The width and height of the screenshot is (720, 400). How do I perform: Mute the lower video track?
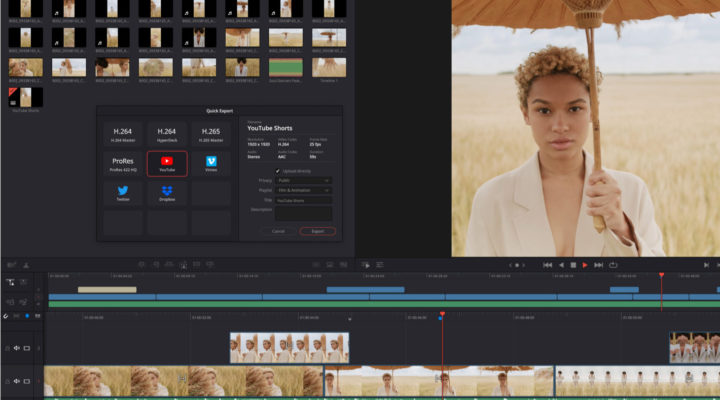click(x=17, y=381)
